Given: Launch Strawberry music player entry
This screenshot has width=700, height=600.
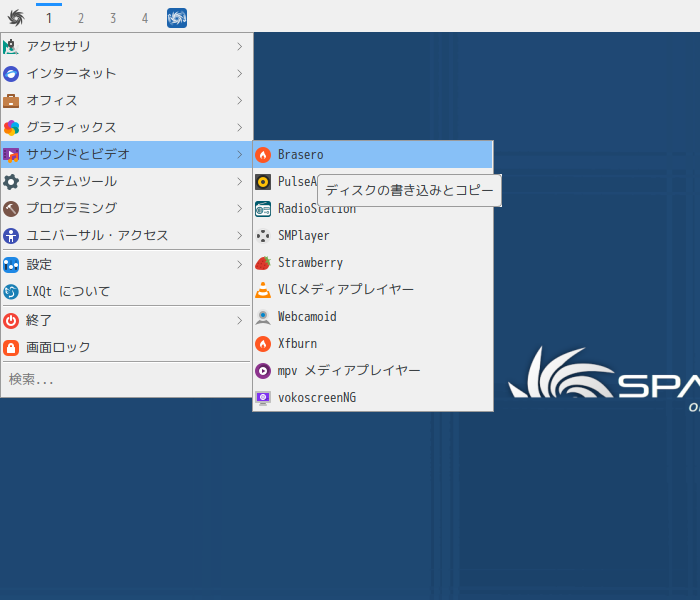Looking at the screenshot, I should click(x=373, y=263).
